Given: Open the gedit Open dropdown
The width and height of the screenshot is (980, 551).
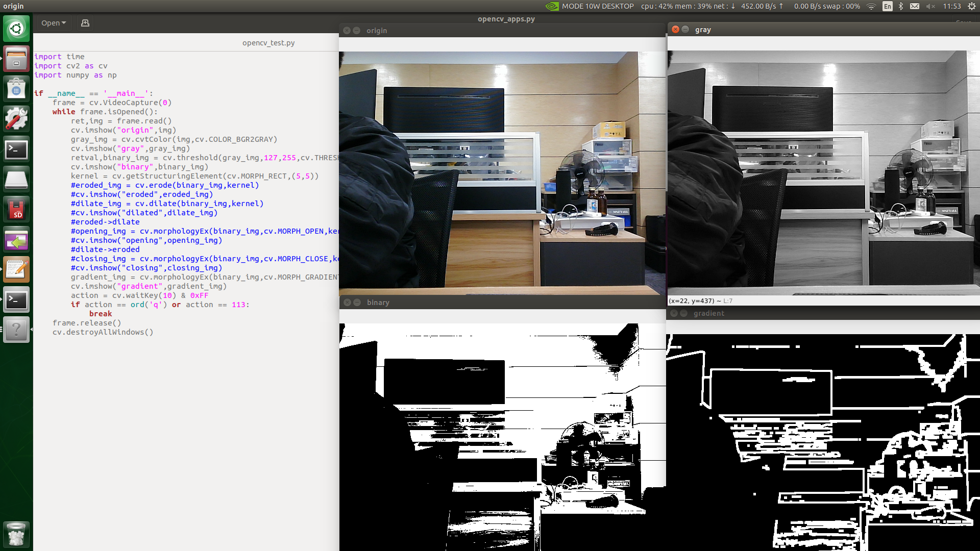Looking at the screenshot, I should 54,23.
